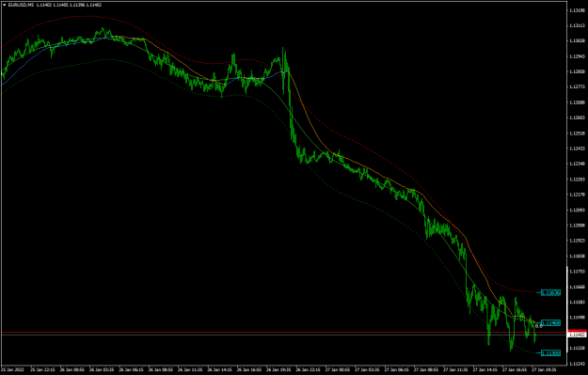The image size is (588, 375).
Task: Click price scale value 1.11243
Action: pos(577,364)
